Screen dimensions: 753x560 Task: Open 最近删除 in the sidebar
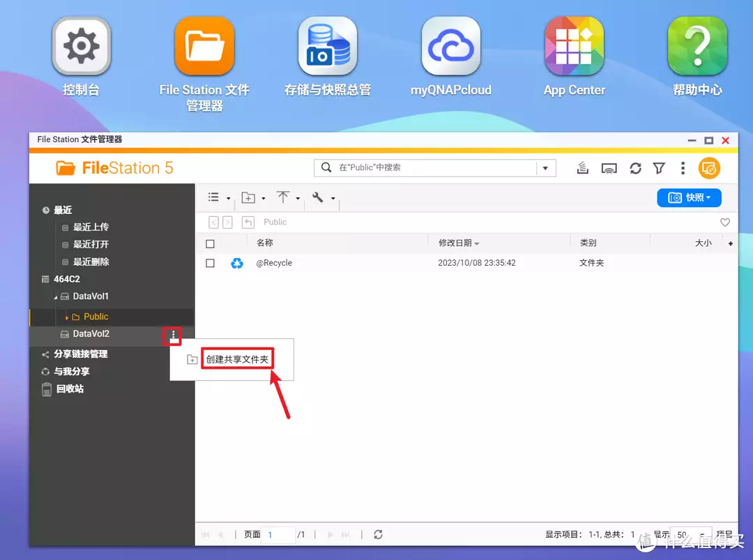tap(91, 262)
